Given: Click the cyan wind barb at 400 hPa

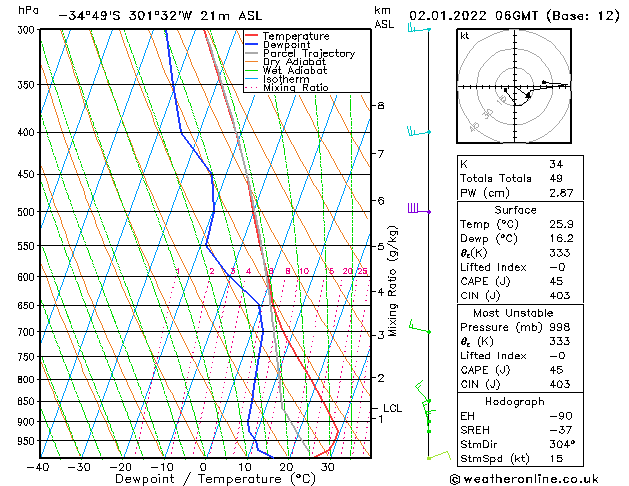Looking at the screenshot, I should click(x=419, y=132).
